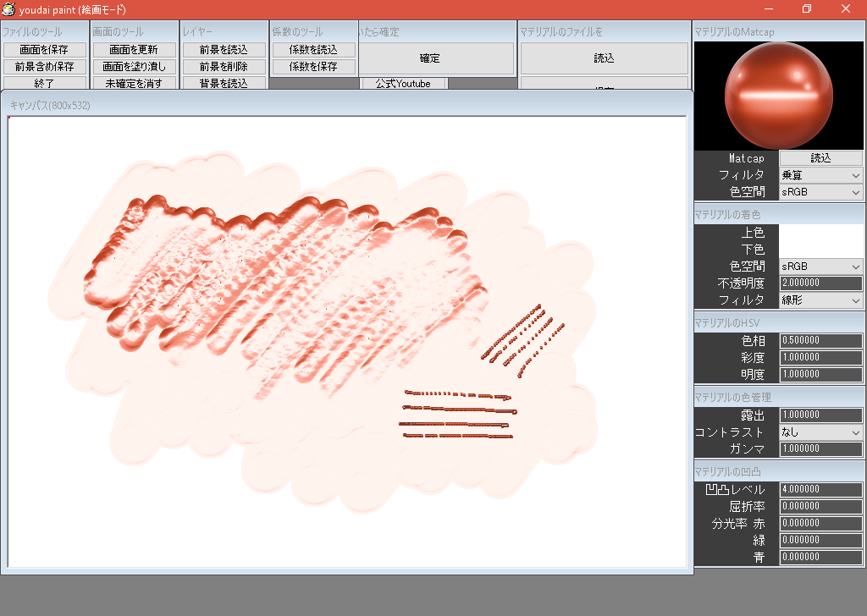
Task: Click the 色相 hue value field
Action: 820,340
